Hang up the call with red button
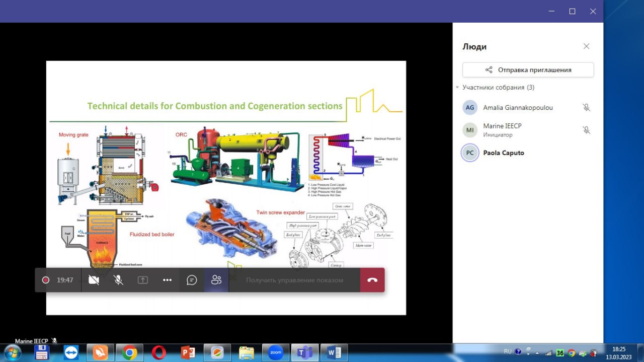 point(372,280)
